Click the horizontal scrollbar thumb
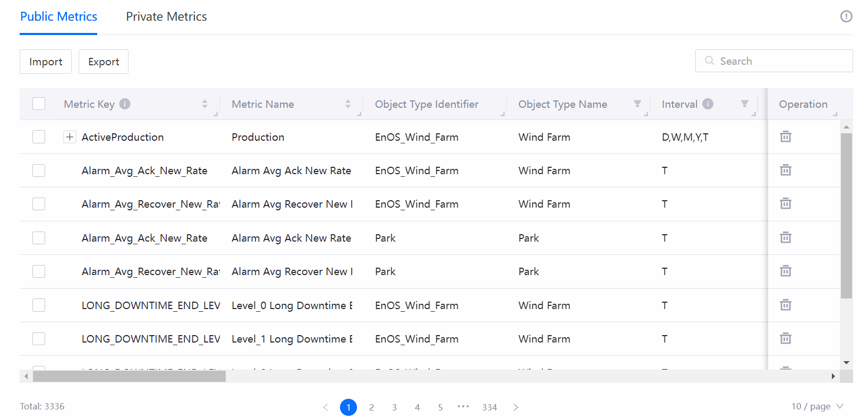 pyautogui.click(x=129, y=377)
